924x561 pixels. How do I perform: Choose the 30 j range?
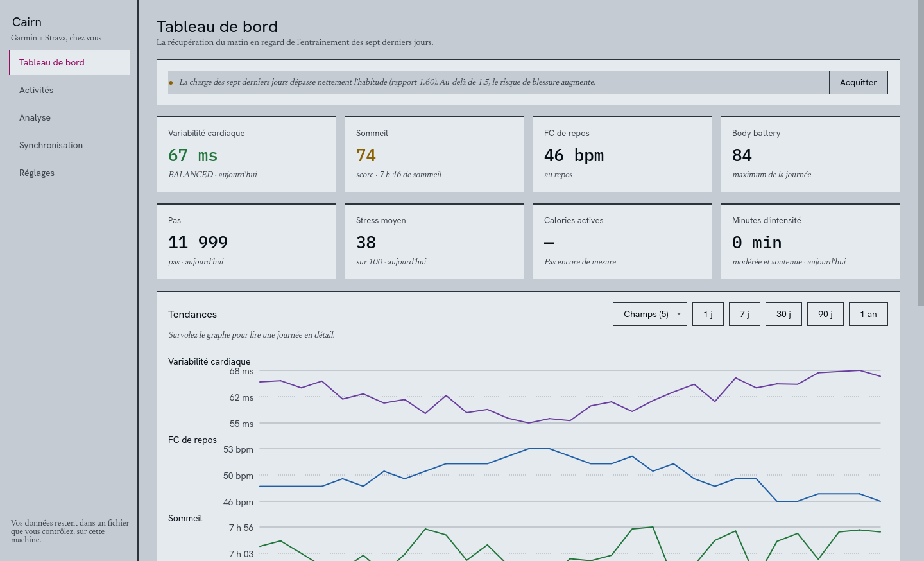pos(783,314)
